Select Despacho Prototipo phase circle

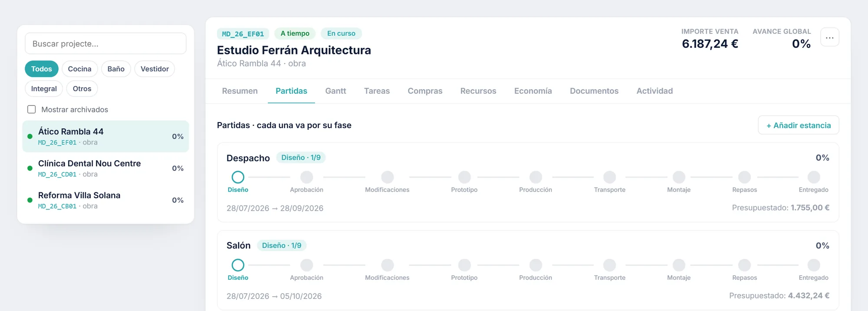pos(464,177)
